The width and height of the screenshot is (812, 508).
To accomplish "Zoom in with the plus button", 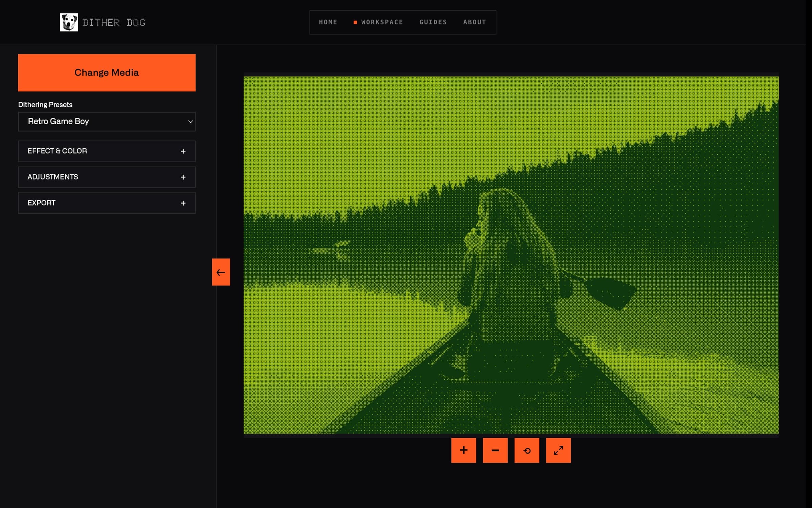I will [x=464, y=450].
